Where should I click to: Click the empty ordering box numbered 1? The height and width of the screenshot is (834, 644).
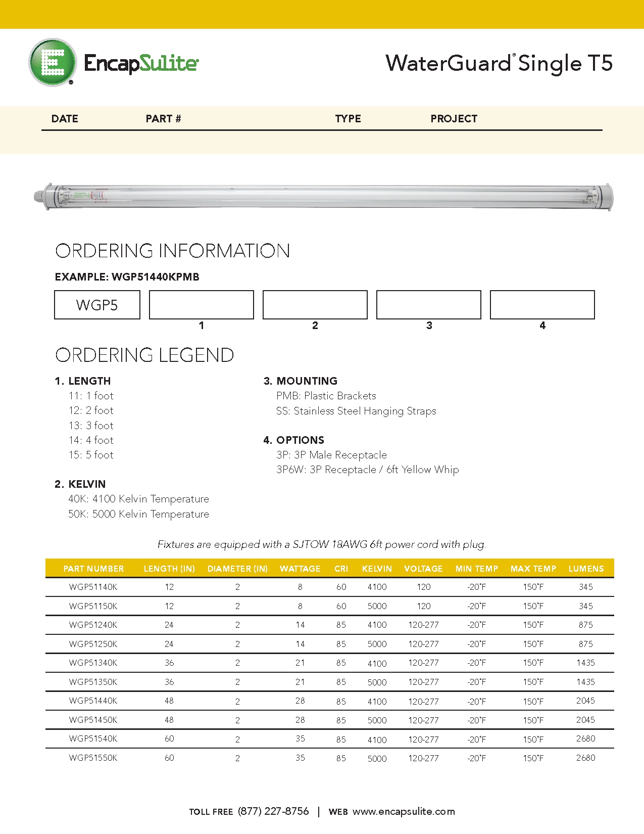(202, 305)
